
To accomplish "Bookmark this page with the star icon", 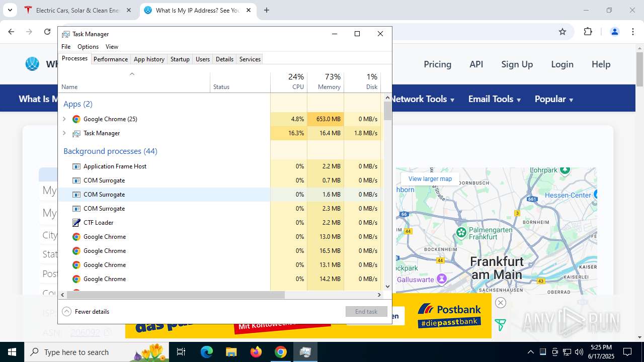I will pos(562,32).
